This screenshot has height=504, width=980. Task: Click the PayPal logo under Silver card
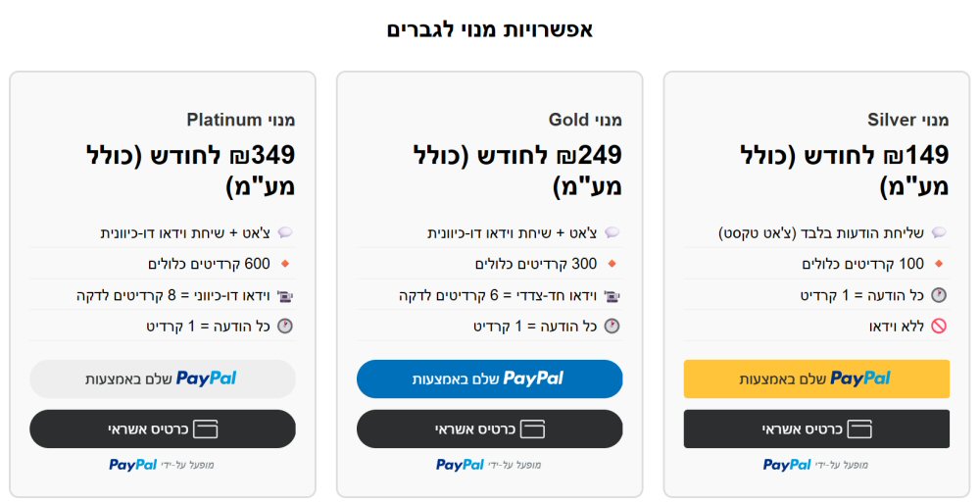787,465
